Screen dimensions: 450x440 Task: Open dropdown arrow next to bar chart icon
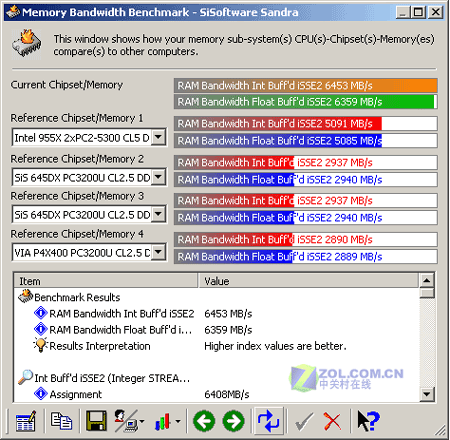(x=178, y=422)
